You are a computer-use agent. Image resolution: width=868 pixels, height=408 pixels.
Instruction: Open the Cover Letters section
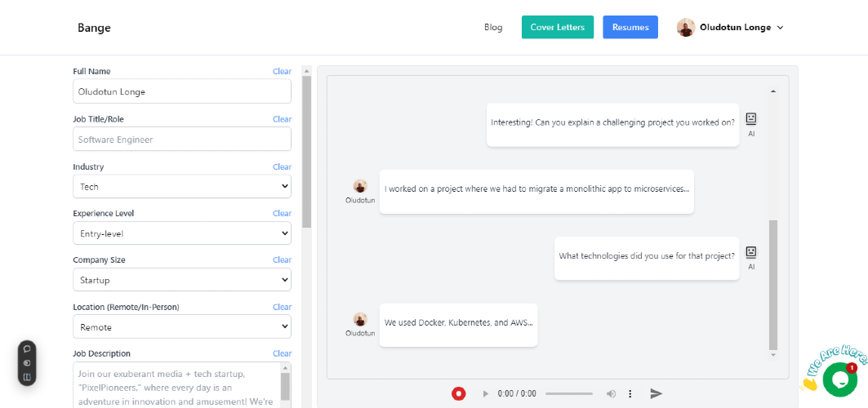pos(558,27)
